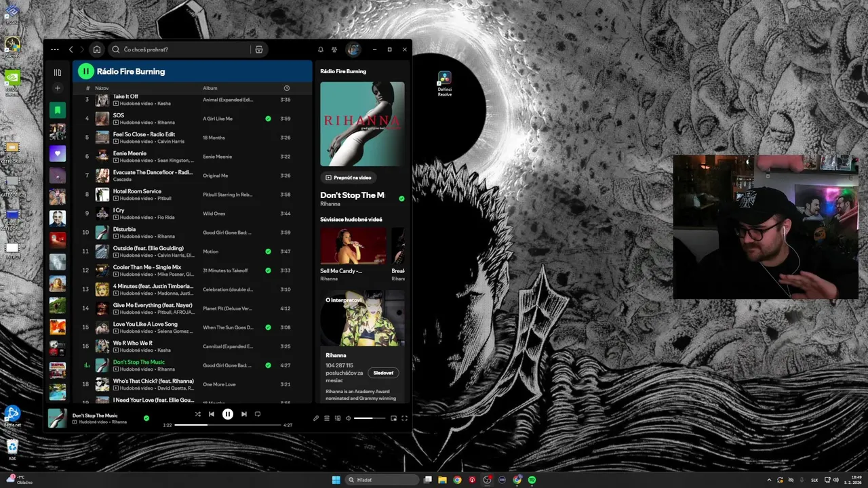The image size is (868, 488).
Task: Open the notifications bell
Action: tap(321, 49)
